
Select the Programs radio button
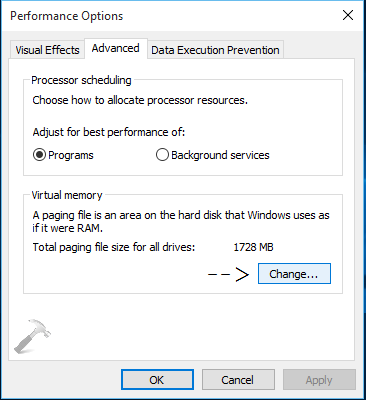[39, 155]
